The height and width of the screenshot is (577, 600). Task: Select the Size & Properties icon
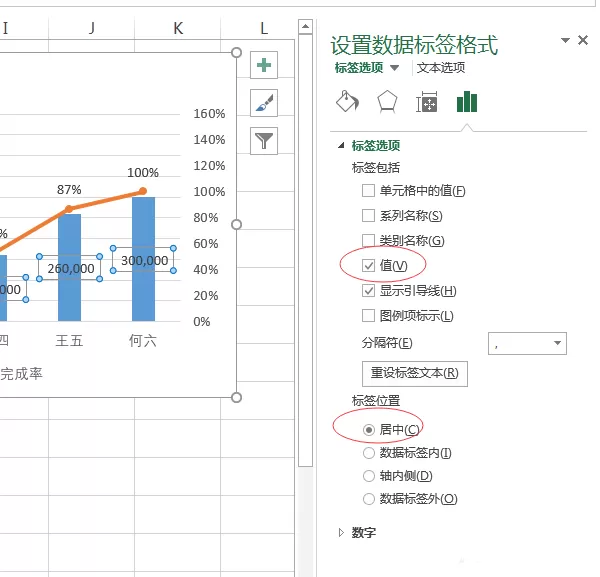click(427, 102)
